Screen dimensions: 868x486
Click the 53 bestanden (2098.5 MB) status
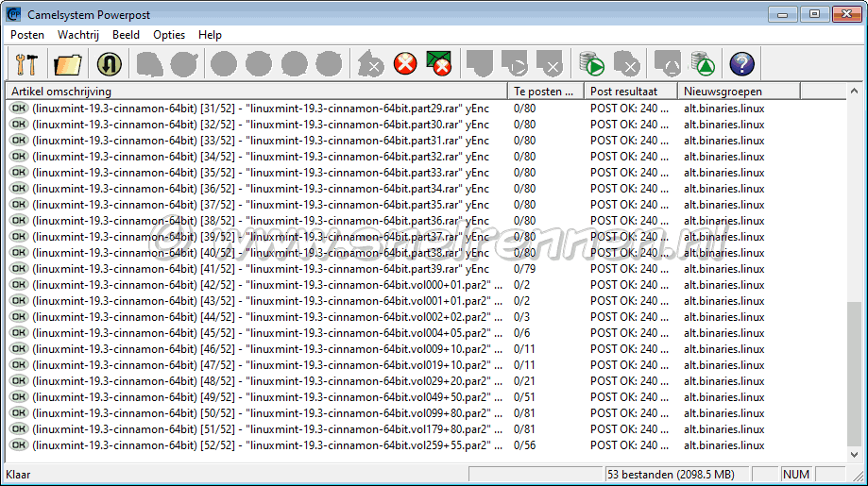[671, 475]
